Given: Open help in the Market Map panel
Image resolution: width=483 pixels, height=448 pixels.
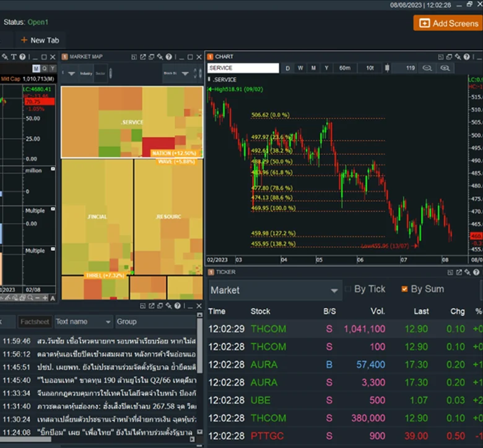Looking at the screenshot, I should [x=168, y=57].
